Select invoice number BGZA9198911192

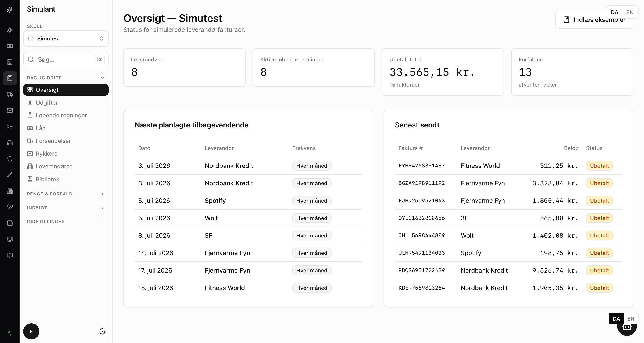[422, 183]
